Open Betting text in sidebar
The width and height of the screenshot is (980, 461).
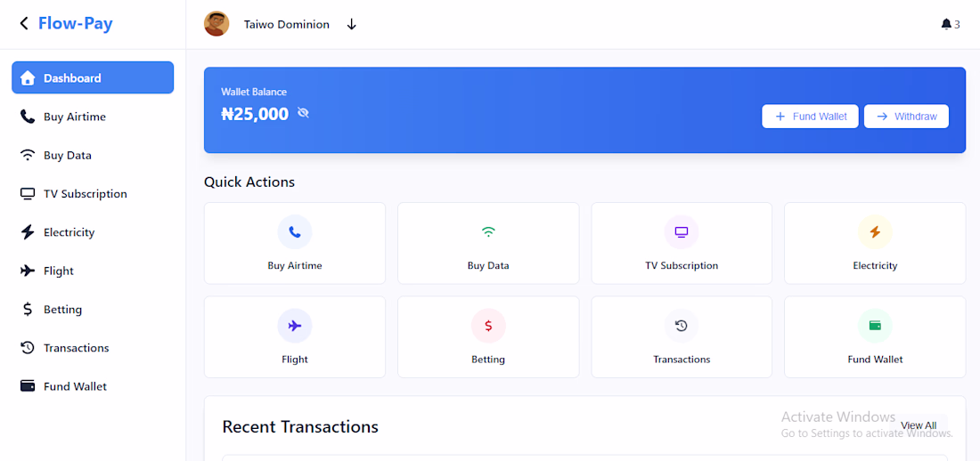point(63,310)
